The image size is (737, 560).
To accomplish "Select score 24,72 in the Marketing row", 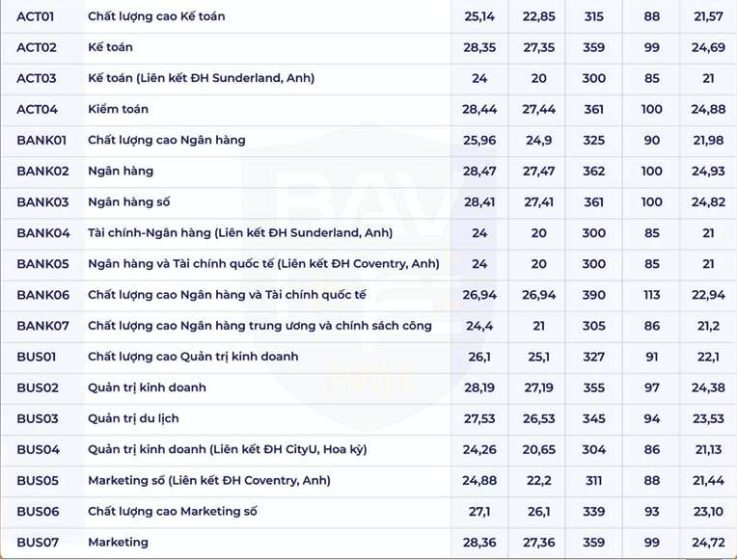I will point(708,543).
